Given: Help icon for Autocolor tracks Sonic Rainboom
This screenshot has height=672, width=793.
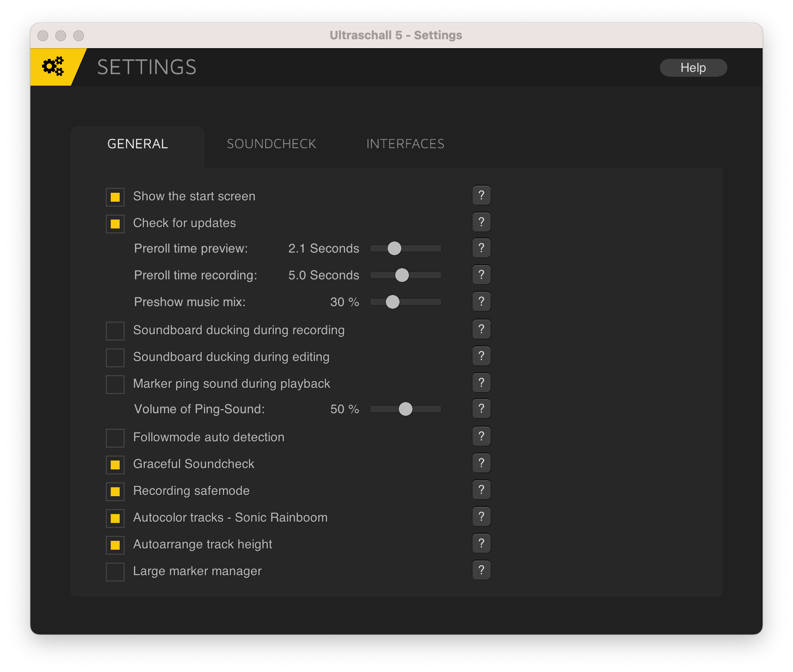Looking at the screenshot, I should (481, 517).
